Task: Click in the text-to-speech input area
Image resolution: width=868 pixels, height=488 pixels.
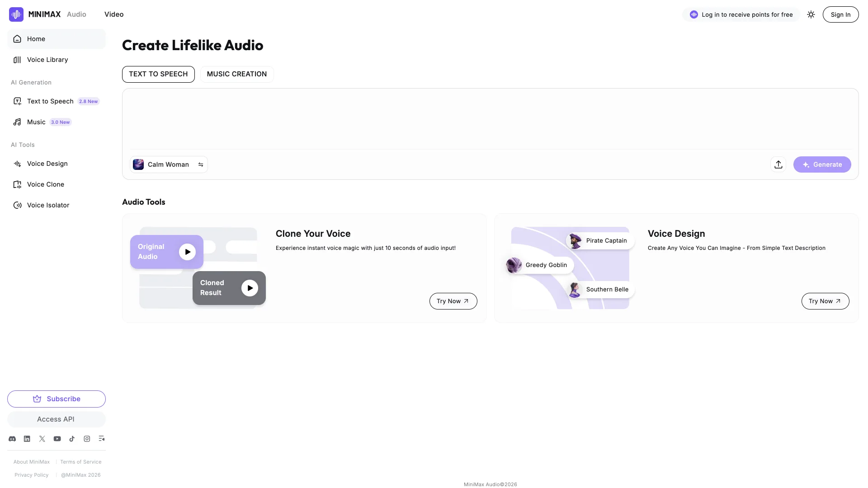Action: [490, 119]
